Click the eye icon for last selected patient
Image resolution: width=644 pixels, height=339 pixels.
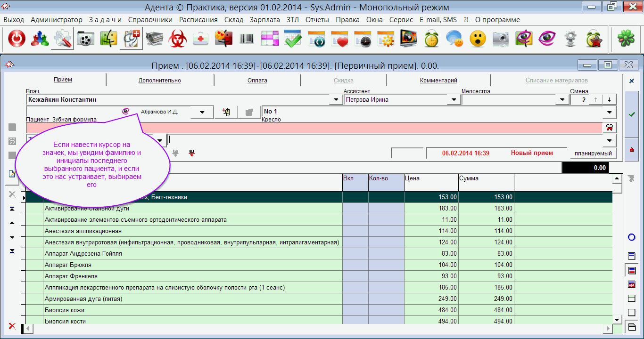(125, 112)
